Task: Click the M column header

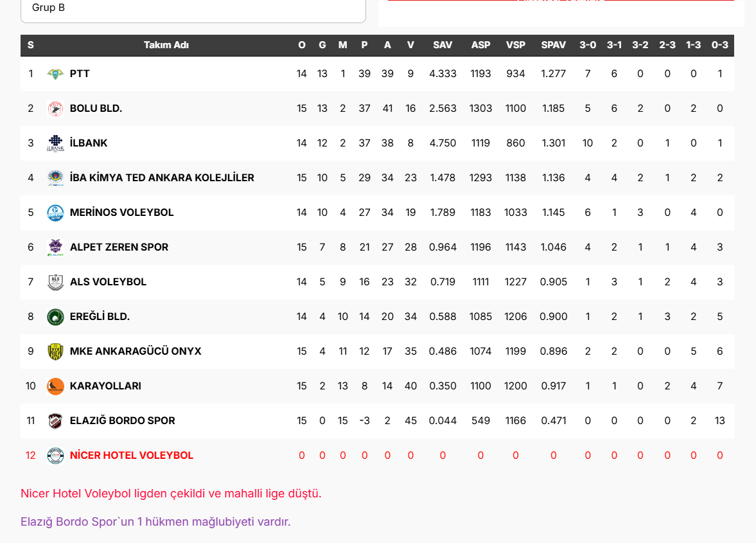Action: point(343,46)
